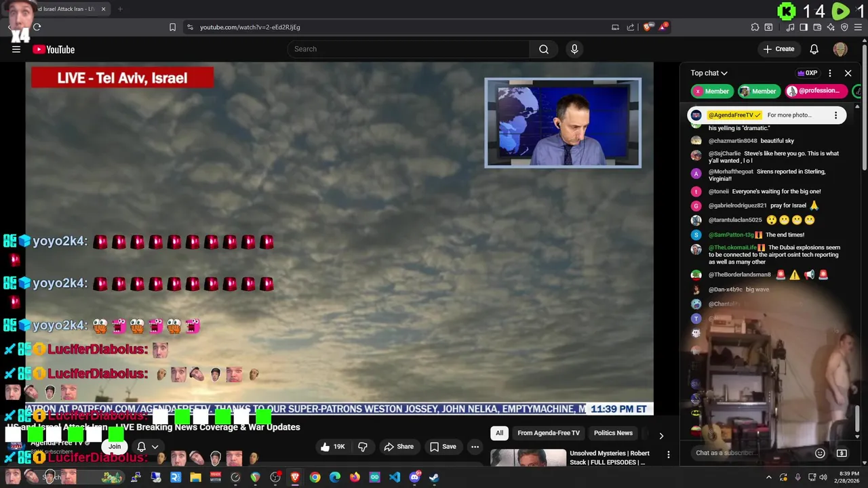Open the channel notification bell dropdown

click(147, 447)
